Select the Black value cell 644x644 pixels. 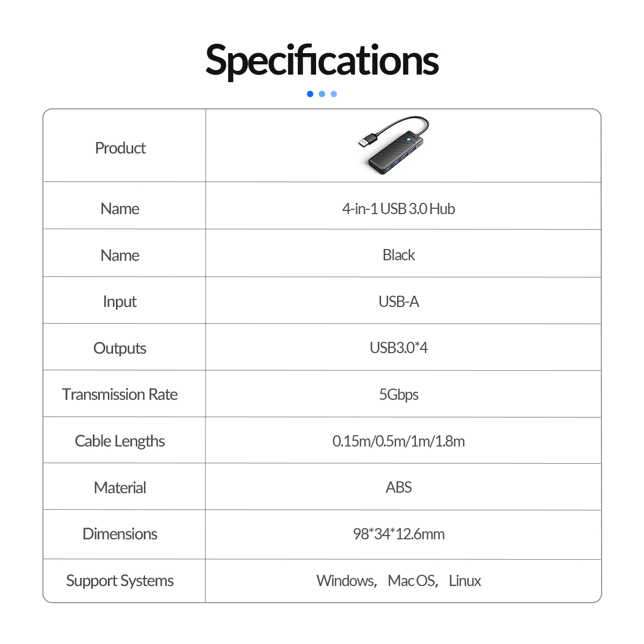point(399,255)
